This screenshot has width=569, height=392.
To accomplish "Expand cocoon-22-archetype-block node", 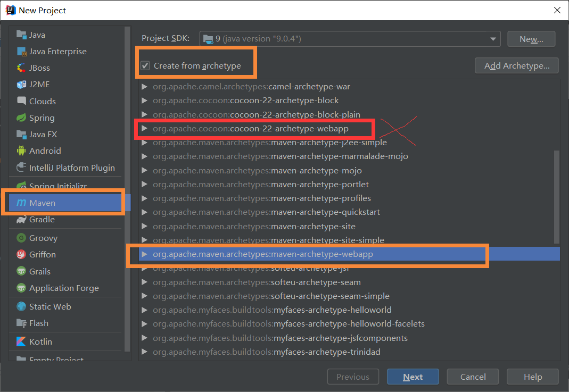I will coord(144,101).
